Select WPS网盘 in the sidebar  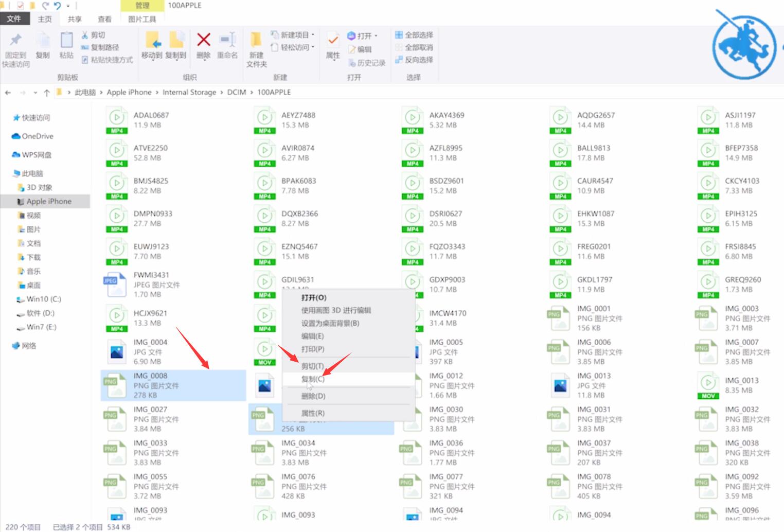(31, 155)
